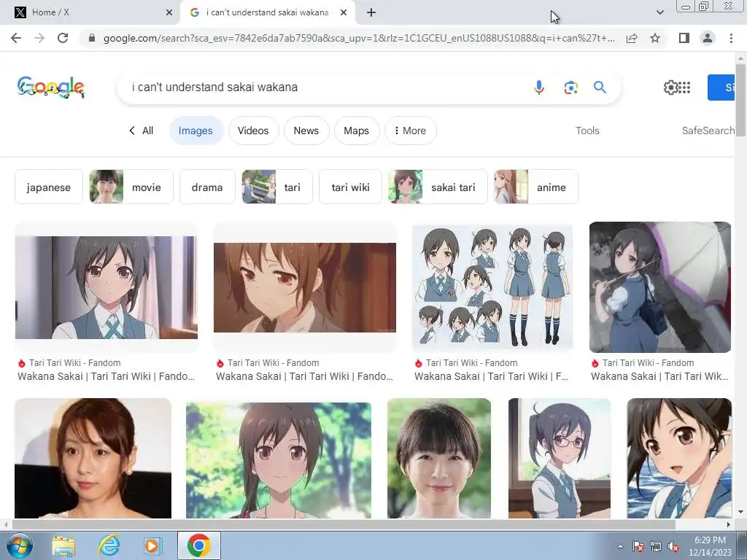Open first Wakana Sakai Tari Tari Wiki link
747x560 pixels.
(x=107, y=376)
